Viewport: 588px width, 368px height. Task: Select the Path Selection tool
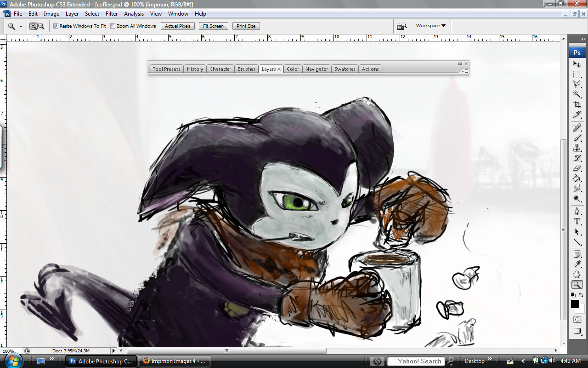pyautogui.click(x=577, y=232)
